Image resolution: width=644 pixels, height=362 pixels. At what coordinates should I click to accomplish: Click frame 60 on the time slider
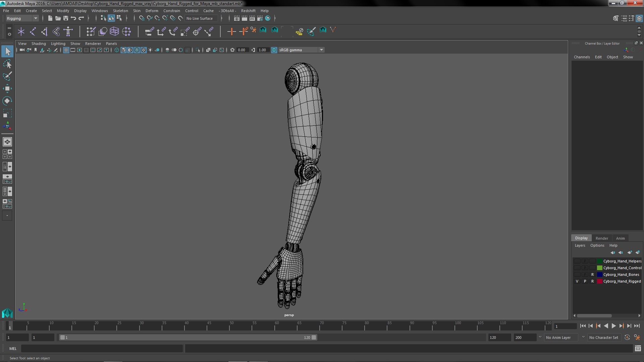277,326
